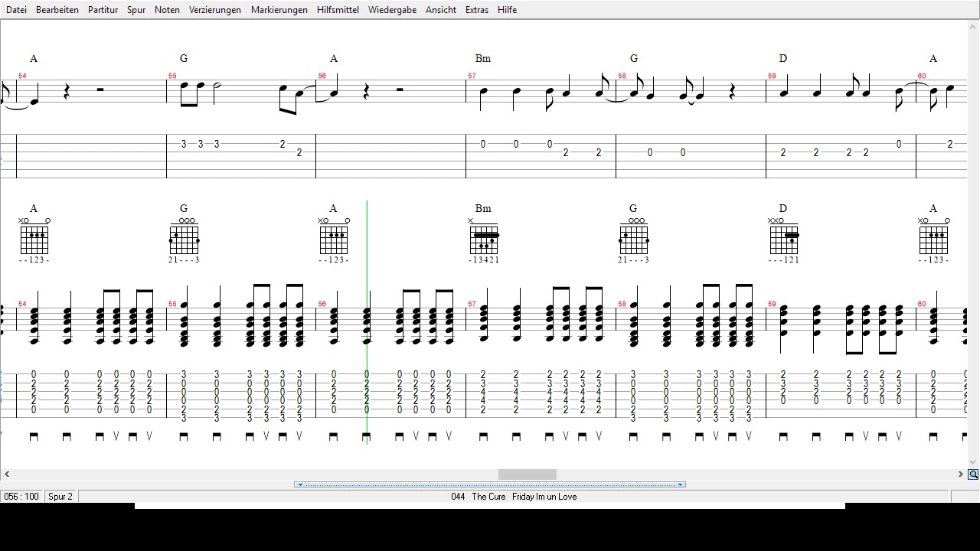Click the middle of the blue dotted range slider
The width and height of the screenshot is (980, 551).
[x=490, y=484]
